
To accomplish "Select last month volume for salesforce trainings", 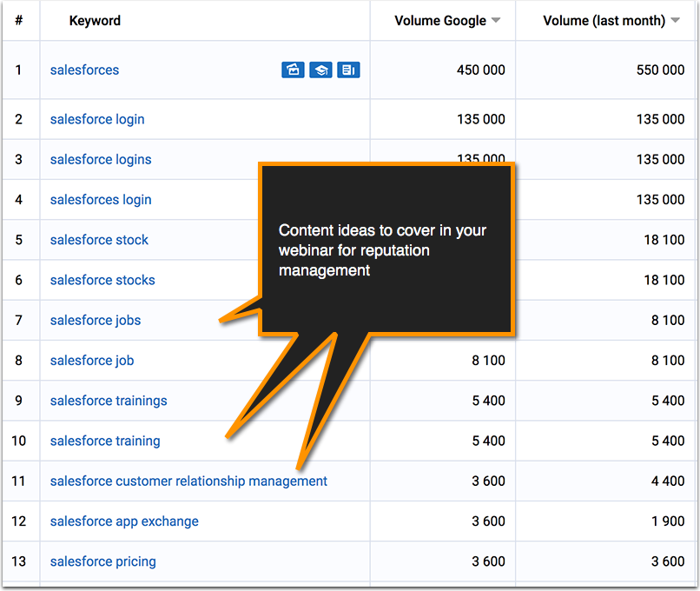I will click(x=668, y=401).
